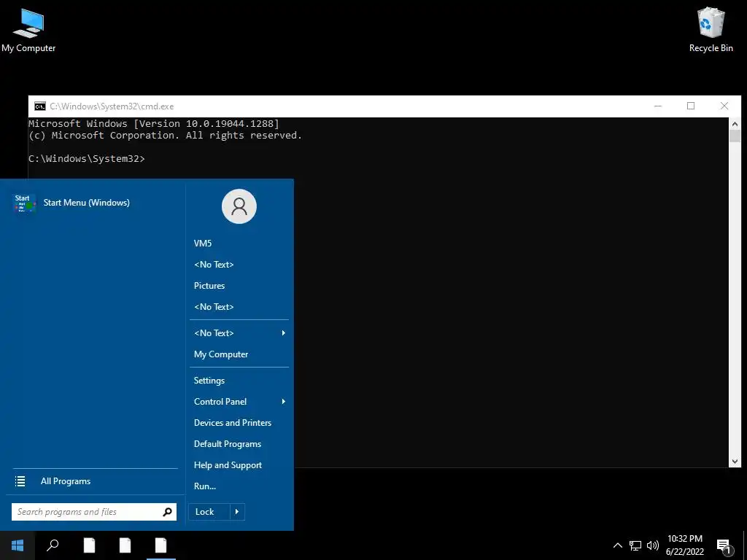The width and height of the screenshot is (747, 560).
Task: Expand the Control Panel submenu arrow
Action: pyautogui.click(x=284, y=402)
